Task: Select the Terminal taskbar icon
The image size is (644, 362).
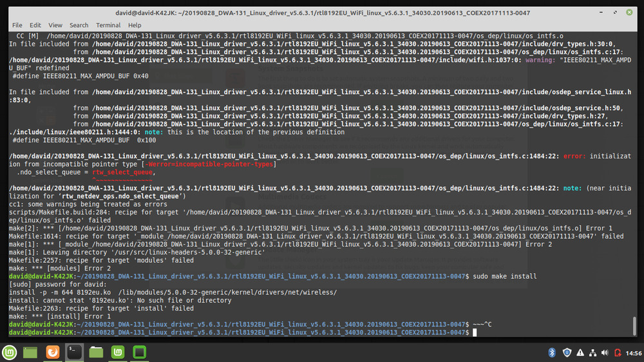Action: [x=75, y=352]
